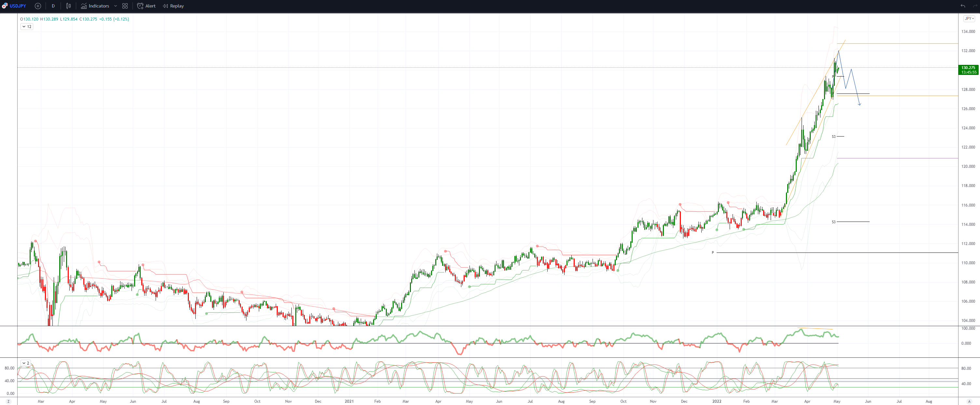Open the candlestick chart style menu
This screenshot has width=980, height=405.
(68, 6)
